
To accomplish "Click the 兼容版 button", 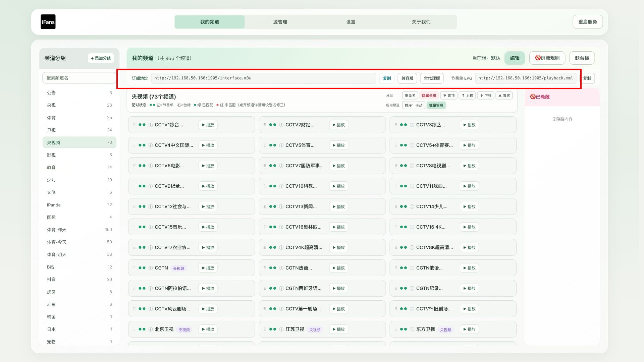I will click(x=407, y=78).
